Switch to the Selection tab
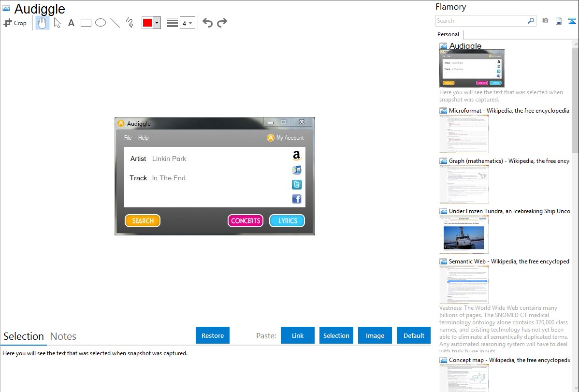The height and width of the screenshot is (392, 579). [24, 336]
